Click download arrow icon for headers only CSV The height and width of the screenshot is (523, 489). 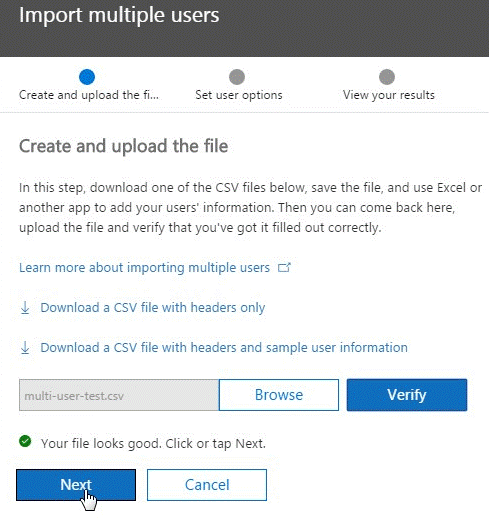coord(25,308)
